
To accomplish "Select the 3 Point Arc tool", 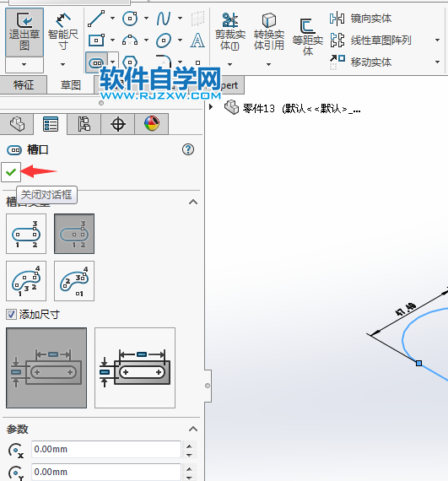I will click(130, 41).
